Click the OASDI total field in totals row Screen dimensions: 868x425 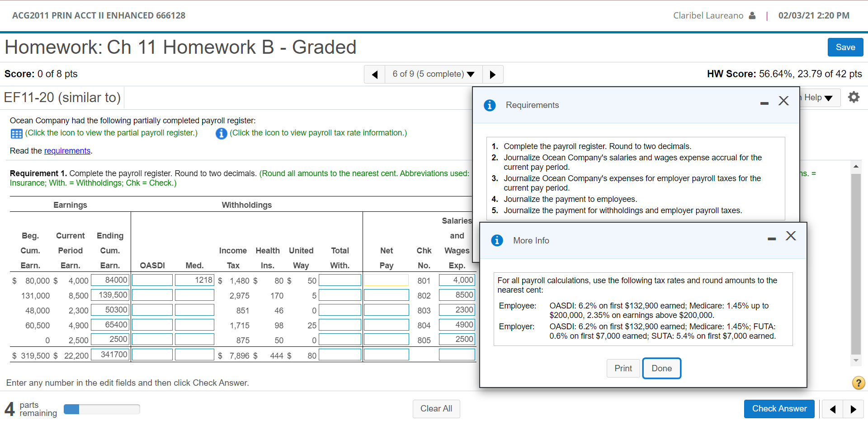152,355
